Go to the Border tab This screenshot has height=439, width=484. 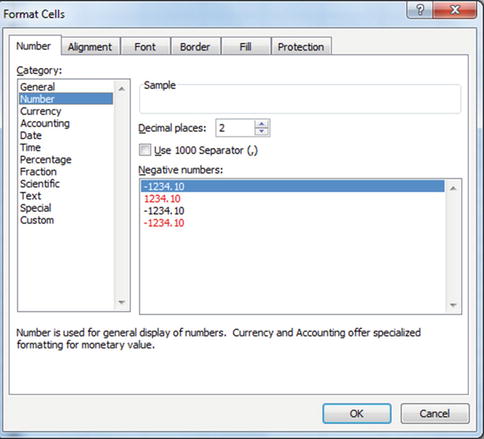point(195,47)
